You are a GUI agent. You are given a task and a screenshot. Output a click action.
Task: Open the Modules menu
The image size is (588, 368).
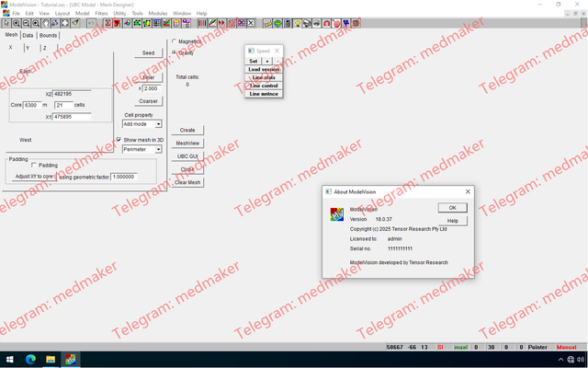pos(158,13)
